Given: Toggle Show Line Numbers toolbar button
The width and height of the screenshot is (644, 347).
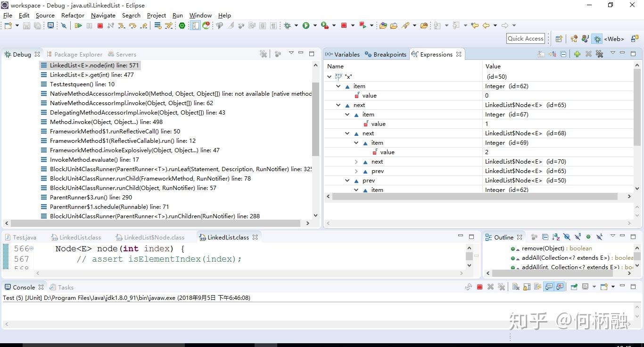Looking at the screenshot, I should 195,25.
